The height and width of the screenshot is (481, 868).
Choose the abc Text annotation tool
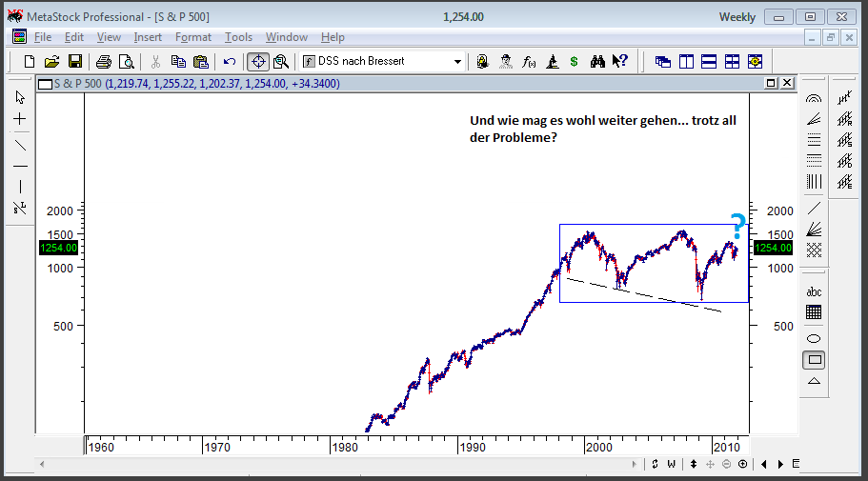tap(814, 291)
